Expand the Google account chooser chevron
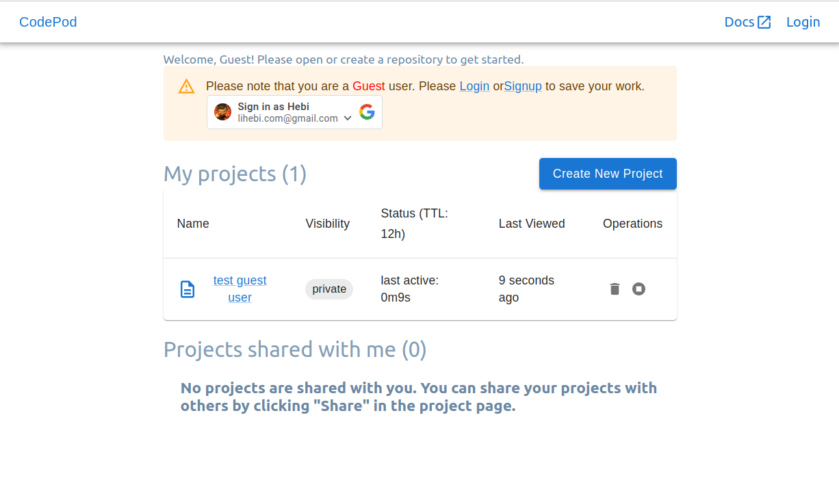839x504 pixels. coord(348,118)
